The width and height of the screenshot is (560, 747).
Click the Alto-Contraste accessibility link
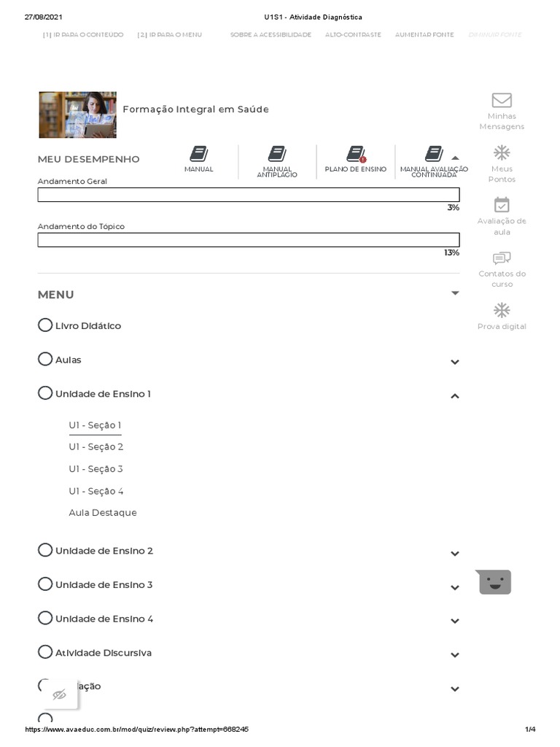[x=353, y=35]
